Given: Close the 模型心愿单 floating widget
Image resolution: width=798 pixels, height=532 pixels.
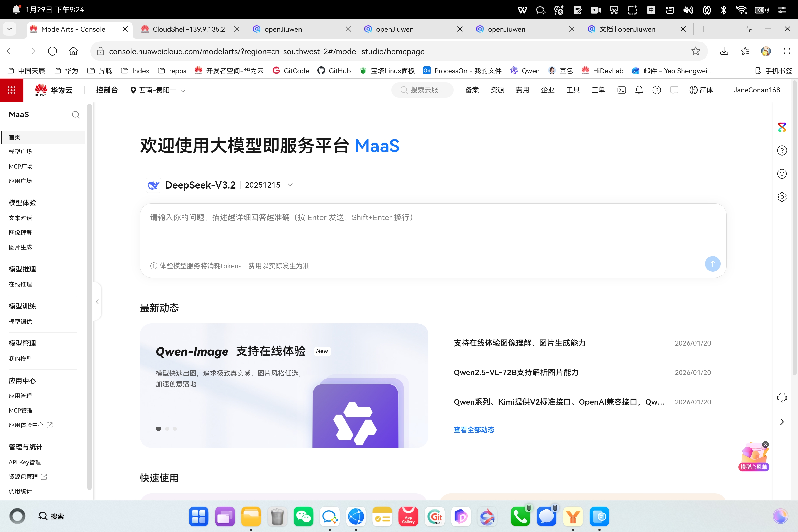Looking at the screenshot, I should click(766, 445).
